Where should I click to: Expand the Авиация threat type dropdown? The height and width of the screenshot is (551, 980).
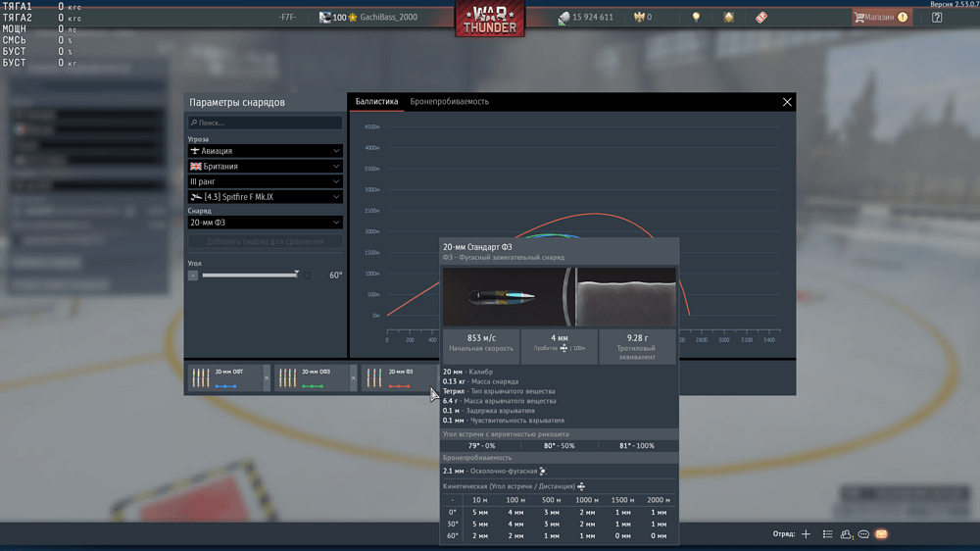[x=265, y=151]
